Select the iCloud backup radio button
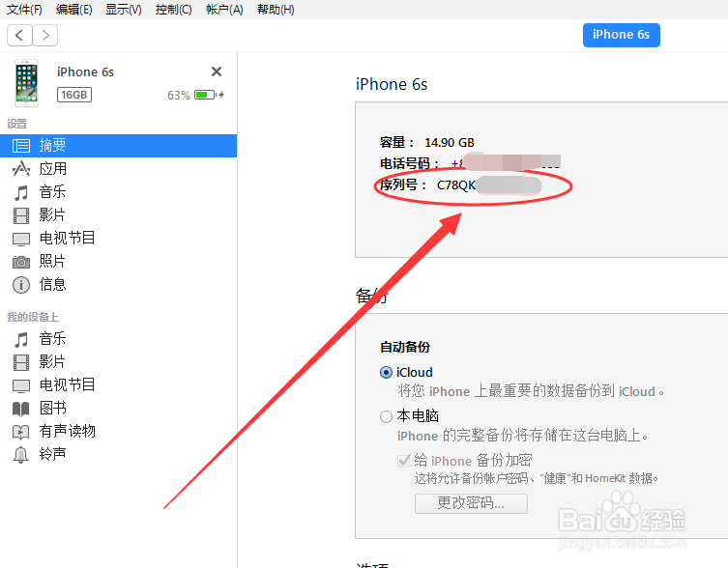The image size is (728, 568). [x=386, y=373]
